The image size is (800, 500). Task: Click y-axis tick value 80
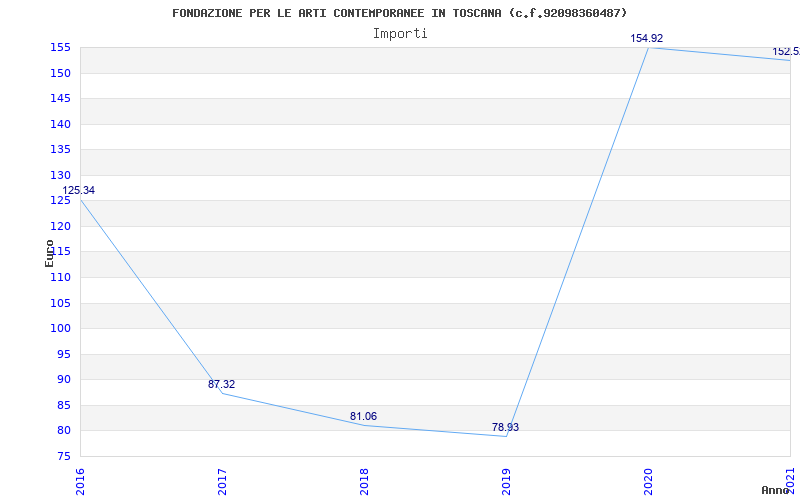(63, 431)
